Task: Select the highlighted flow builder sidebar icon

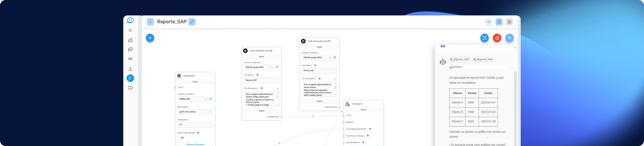Action: click(x=130, y=78)
